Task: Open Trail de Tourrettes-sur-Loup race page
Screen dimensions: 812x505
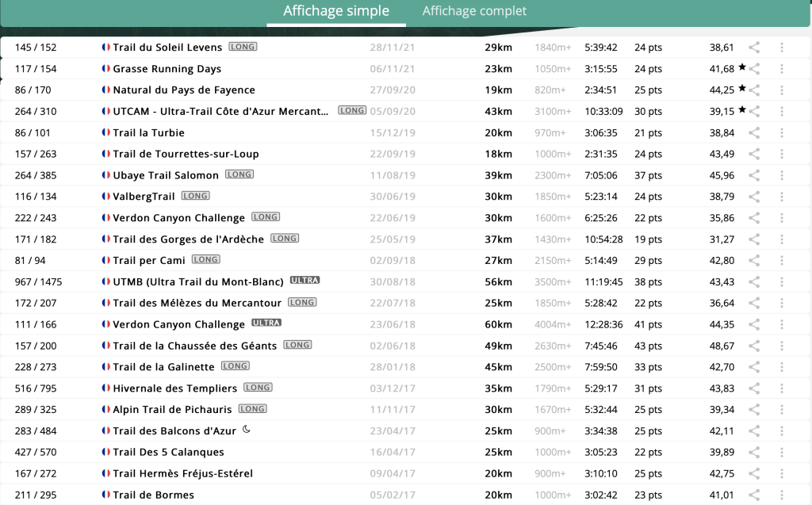Action: coord(186,154)
